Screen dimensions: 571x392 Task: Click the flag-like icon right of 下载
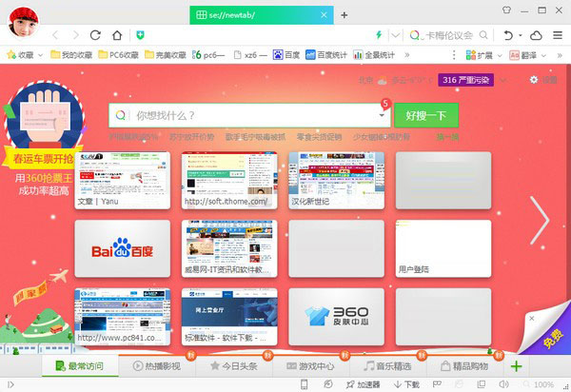(437, 384)
